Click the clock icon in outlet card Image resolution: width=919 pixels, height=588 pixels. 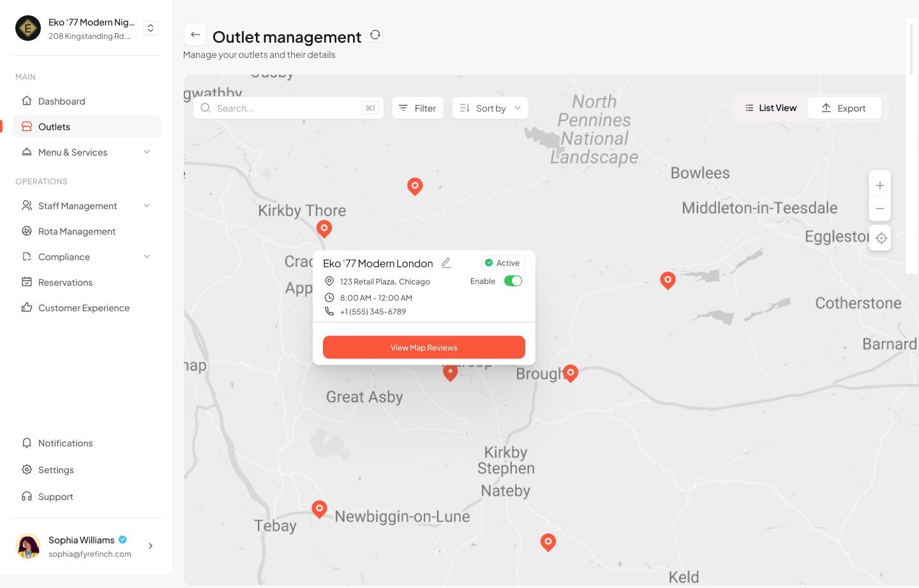click(329, 297)
